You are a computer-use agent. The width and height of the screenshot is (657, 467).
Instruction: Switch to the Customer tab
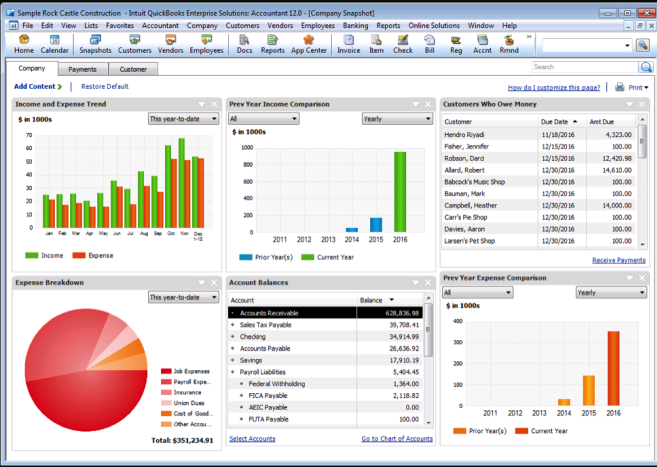(133, 69)
